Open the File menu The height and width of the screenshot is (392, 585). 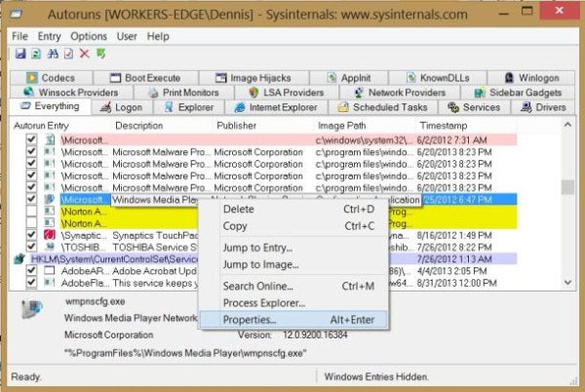pyautogui.click(x=19, y=36)
